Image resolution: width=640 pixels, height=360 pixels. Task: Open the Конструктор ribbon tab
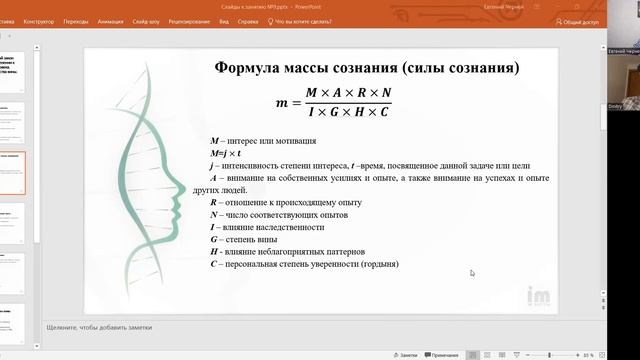point(39,22)
